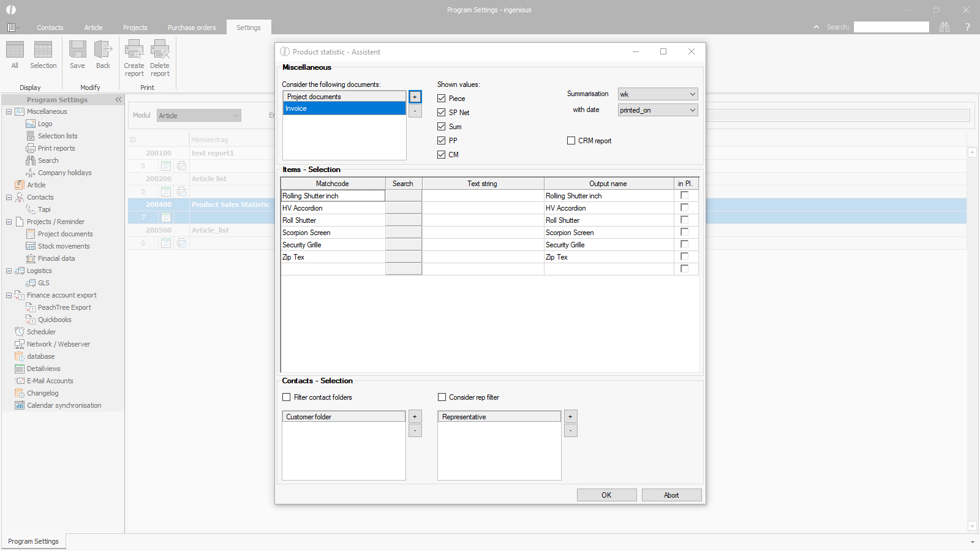
Task: Click the Abort button
Action: (671, 495)
